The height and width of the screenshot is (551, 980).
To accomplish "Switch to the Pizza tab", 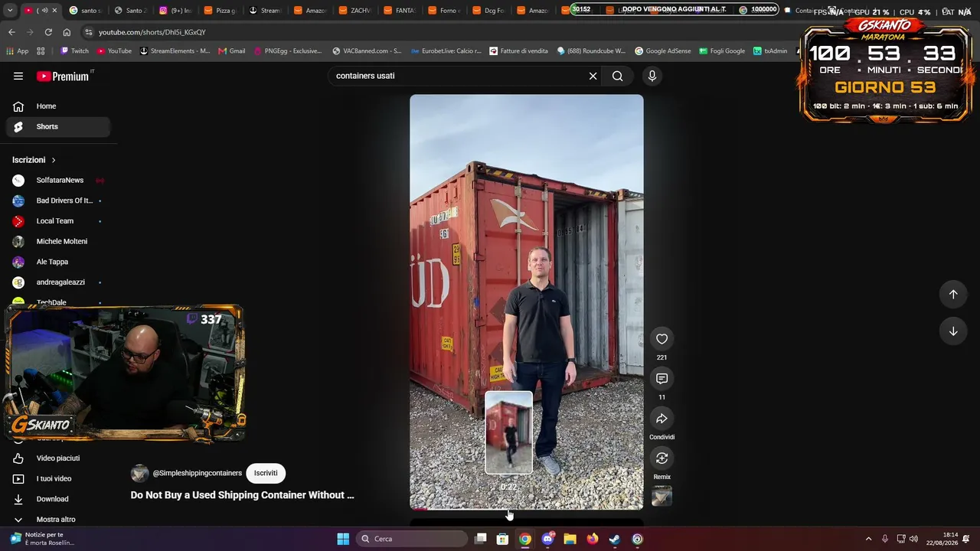I will click(220, 10).
